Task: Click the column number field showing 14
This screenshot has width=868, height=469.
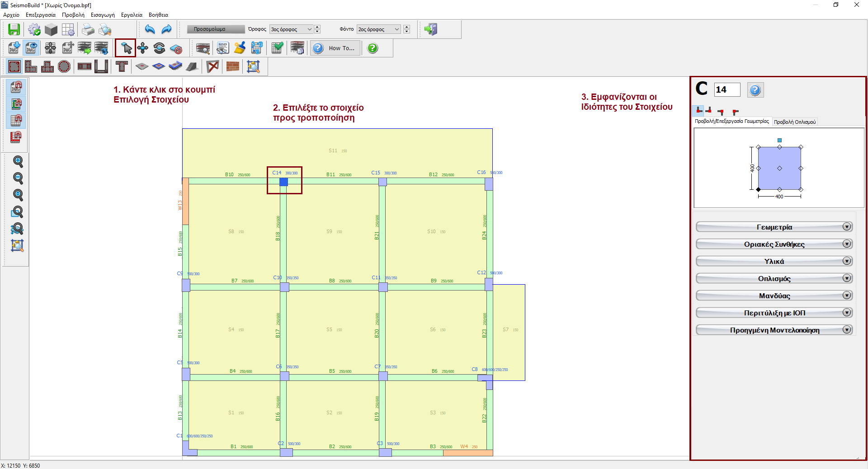Action: click(x=726, y=89)
